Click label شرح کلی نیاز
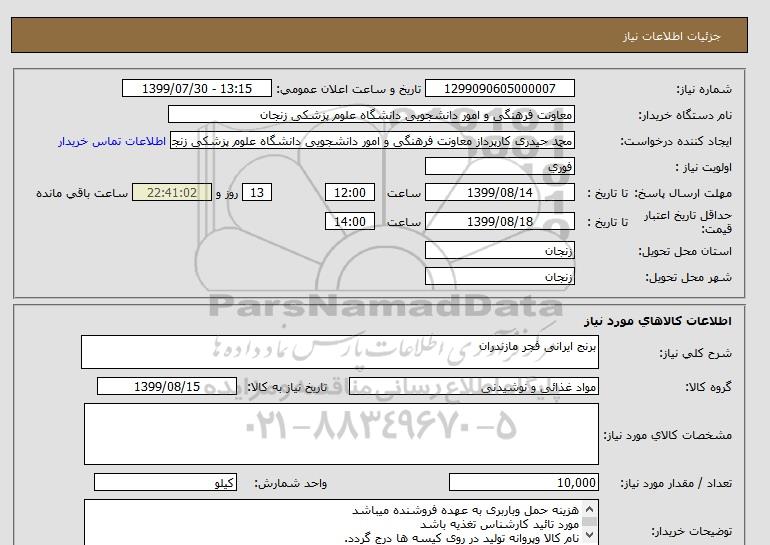 [695, 353]
